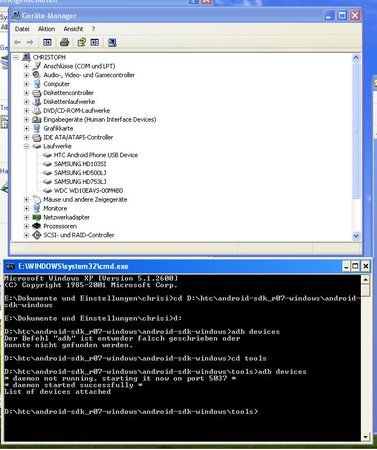Close the Geräte-Manager window
The image size is (377, 450).
355,15
